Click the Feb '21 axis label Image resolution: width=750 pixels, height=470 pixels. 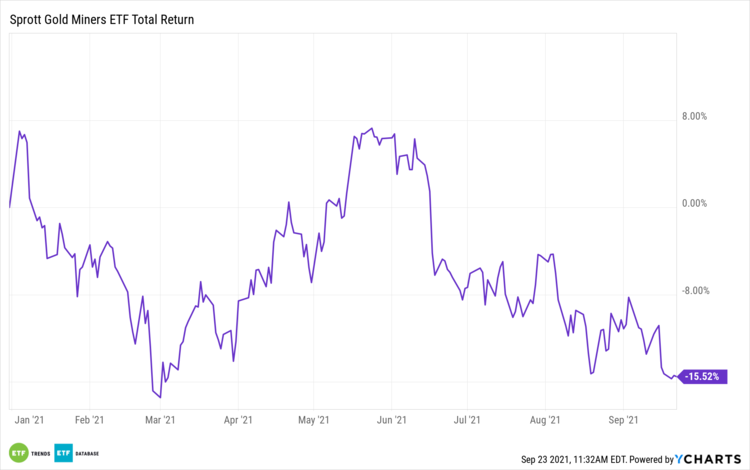point(92,421)
